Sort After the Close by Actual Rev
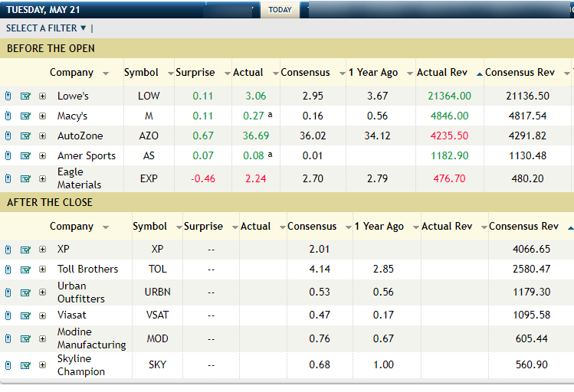574x392 pixels. pyautogui.click(x=454, y=227)
